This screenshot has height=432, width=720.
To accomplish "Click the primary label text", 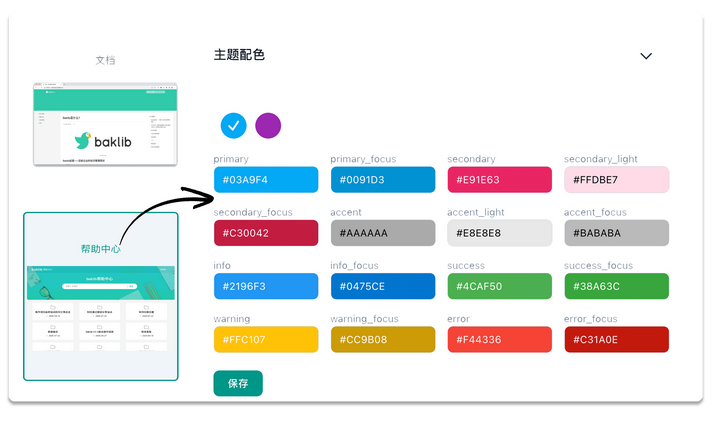I will tap(231, 159).
